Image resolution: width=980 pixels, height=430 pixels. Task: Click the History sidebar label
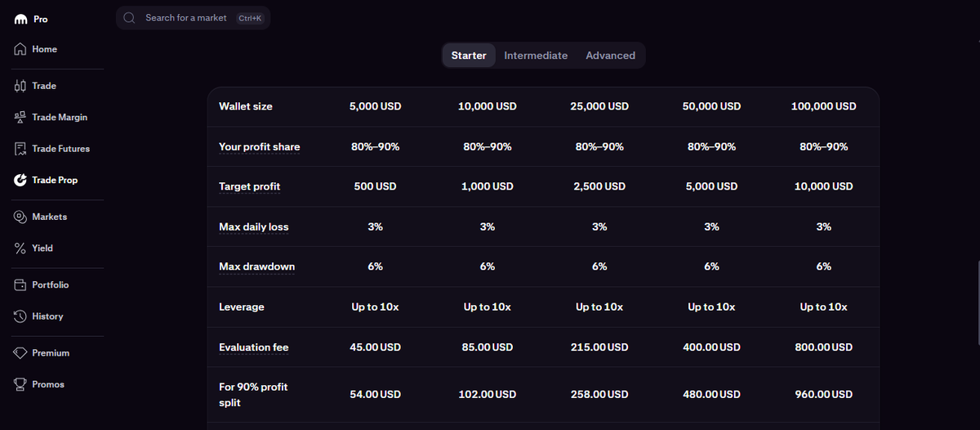tap(47, 316)
